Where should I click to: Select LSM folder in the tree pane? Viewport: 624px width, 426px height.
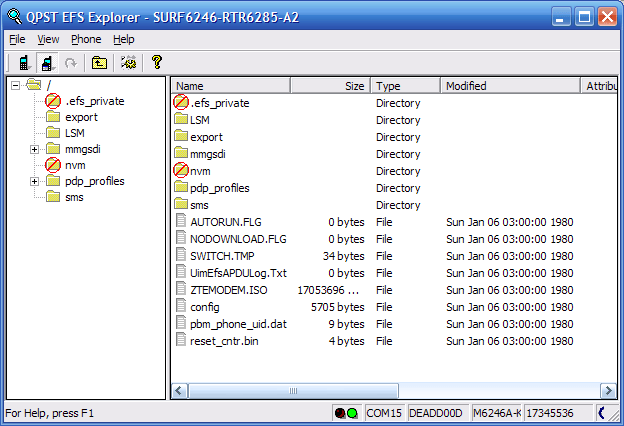(75, 133)
